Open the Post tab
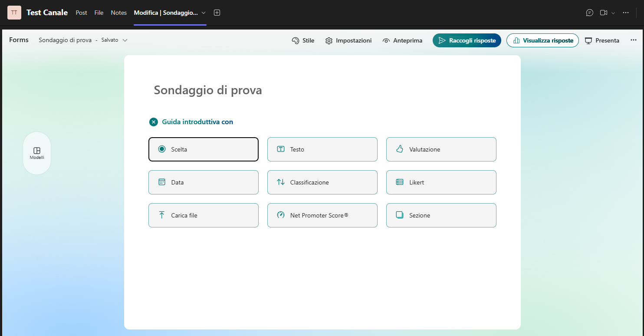 (x=81, y=13)
